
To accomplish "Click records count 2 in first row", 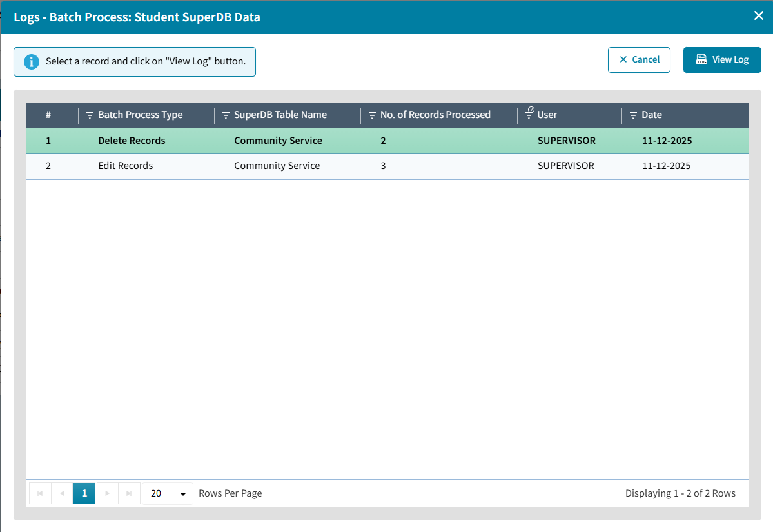I will pyautogui.click(x=383, y=141).
